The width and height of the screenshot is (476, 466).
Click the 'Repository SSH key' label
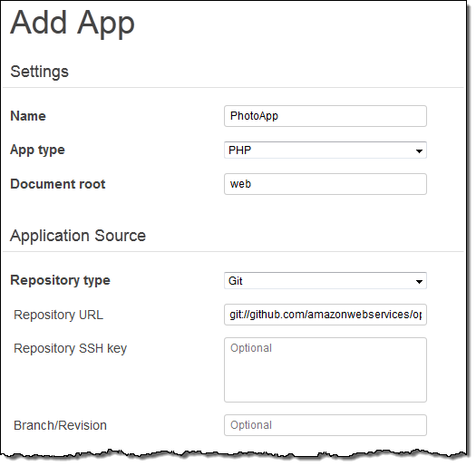tap(70, 349)
